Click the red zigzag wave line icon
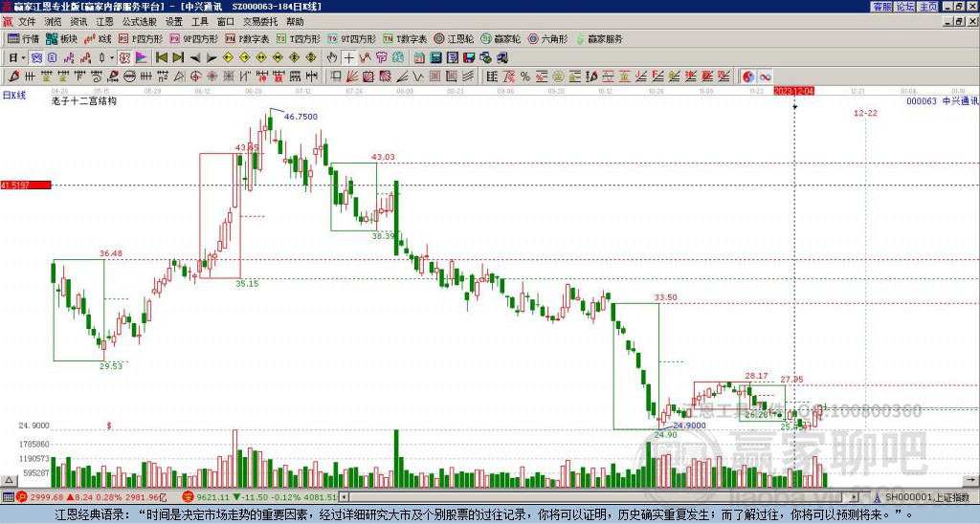Screen dimensions: 980x524 pyautogui.click(x=365, y=58)
